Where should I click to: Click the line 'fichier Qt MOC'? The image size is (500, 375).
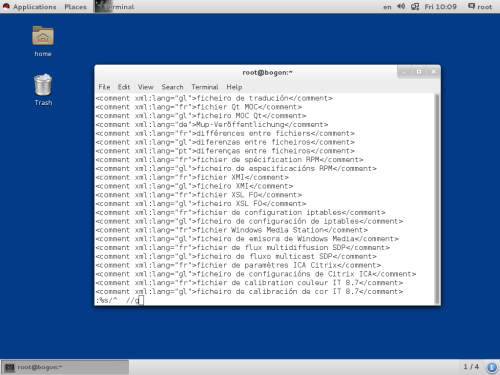click(x=199, y=107)
